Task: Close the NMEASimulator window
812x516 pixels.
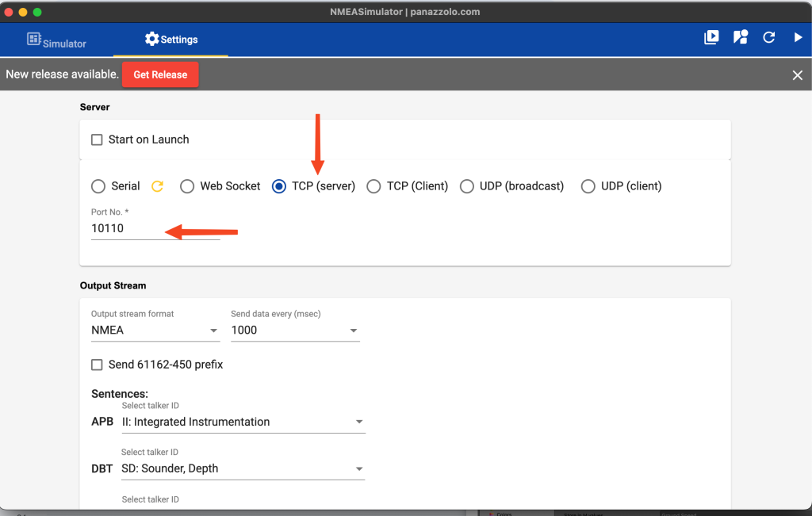Action: (x=9, y=12)
